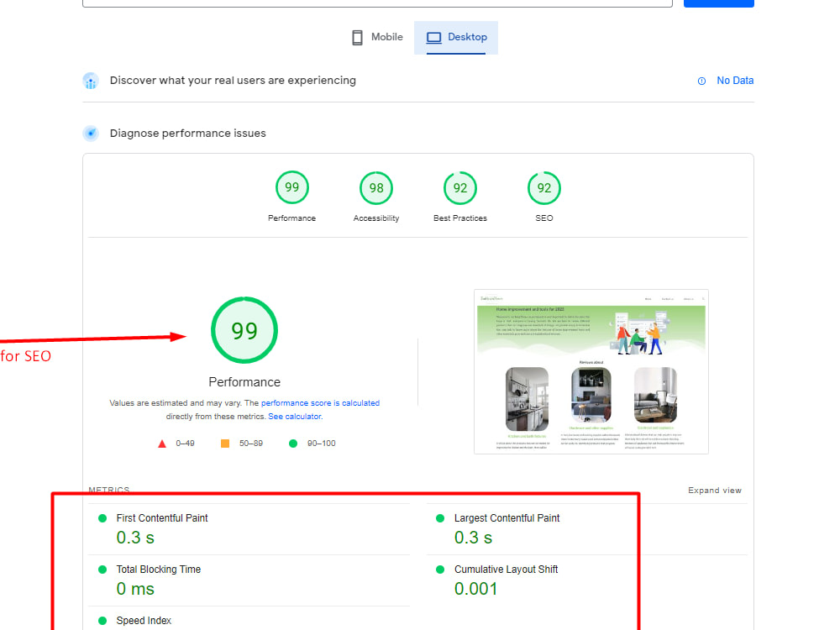
Task: Click the red triangle 0–49 legend icon
Action: pos(162,444)
